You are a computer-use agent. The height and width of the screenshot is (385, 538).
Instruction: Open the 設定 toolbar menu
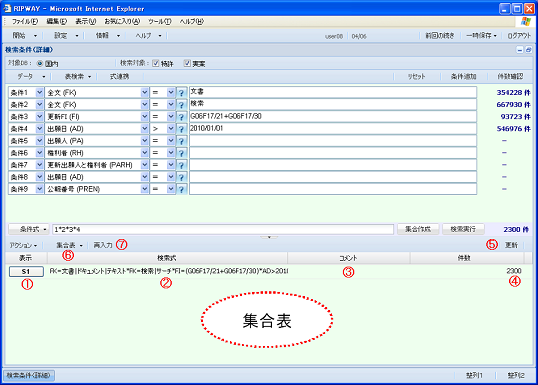click(x=66, y=35)
